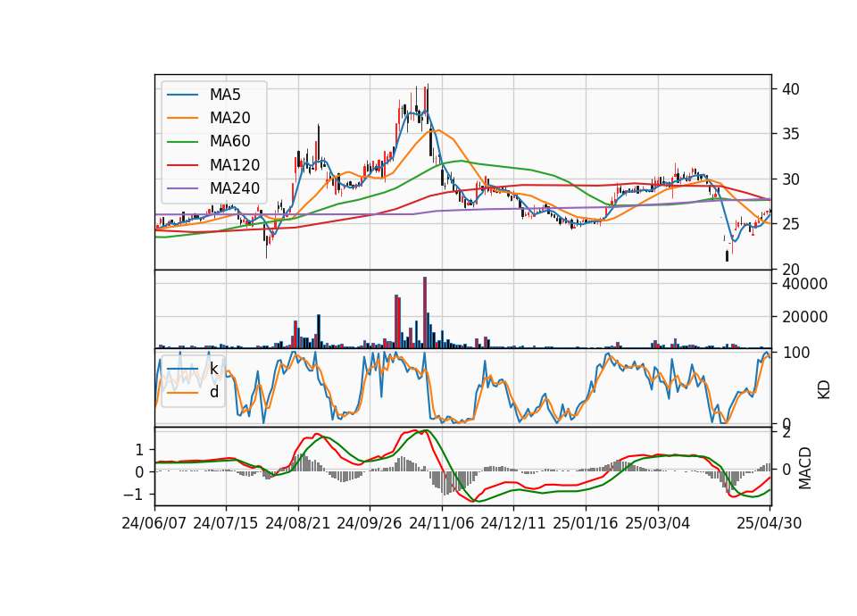Click the price axis value 40
The height and width of the screenshot is (616, 857).
click(791, 89)
